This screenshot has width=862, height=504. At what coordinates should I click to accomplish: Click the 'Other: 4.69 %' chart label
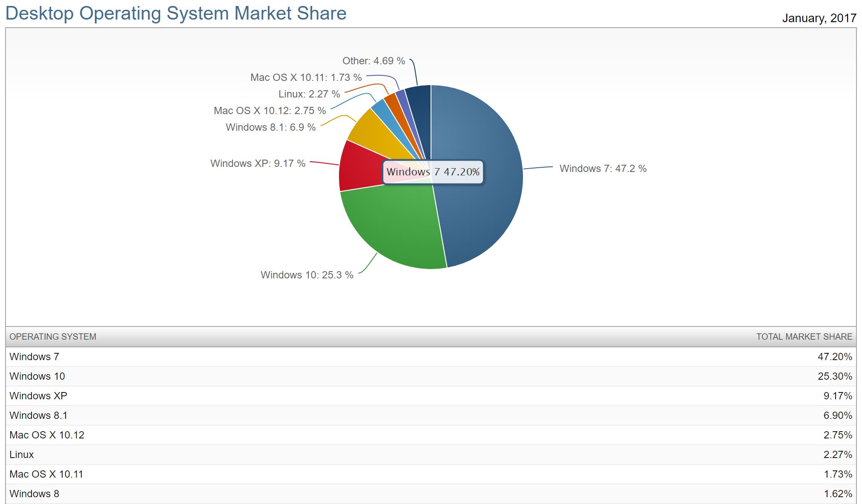(x=374, y=61)
